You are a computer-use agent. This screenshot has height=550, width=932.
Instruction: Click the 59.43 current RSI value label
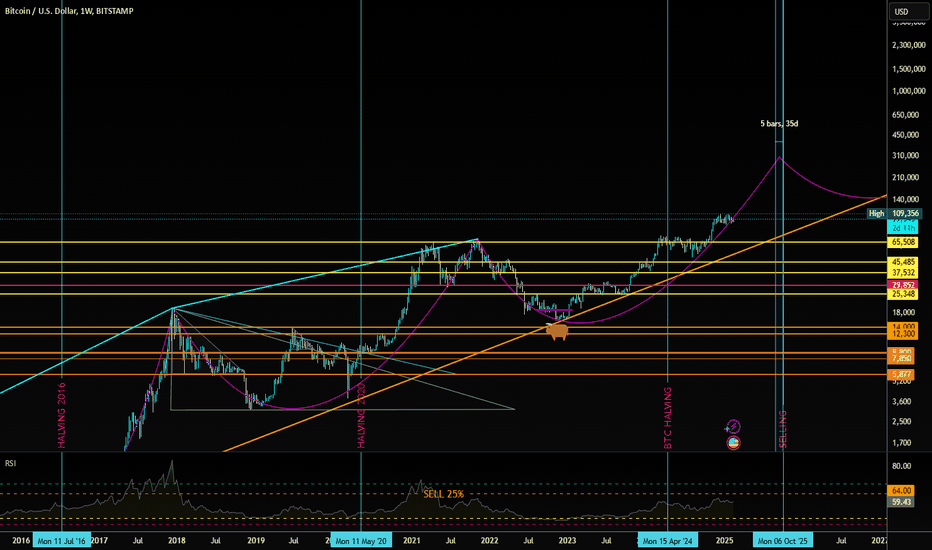(901, 502)
